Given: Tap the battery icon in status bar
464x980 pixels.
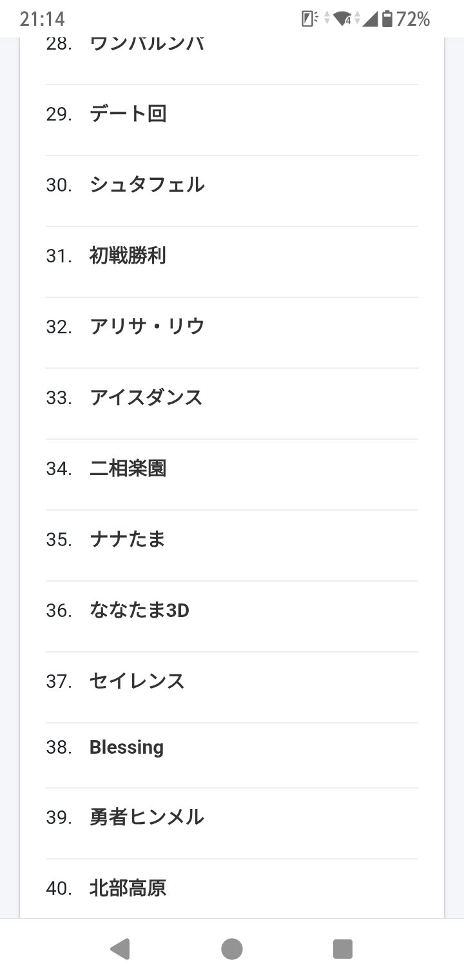Looking at the screenshot, I should click(387, 19).
